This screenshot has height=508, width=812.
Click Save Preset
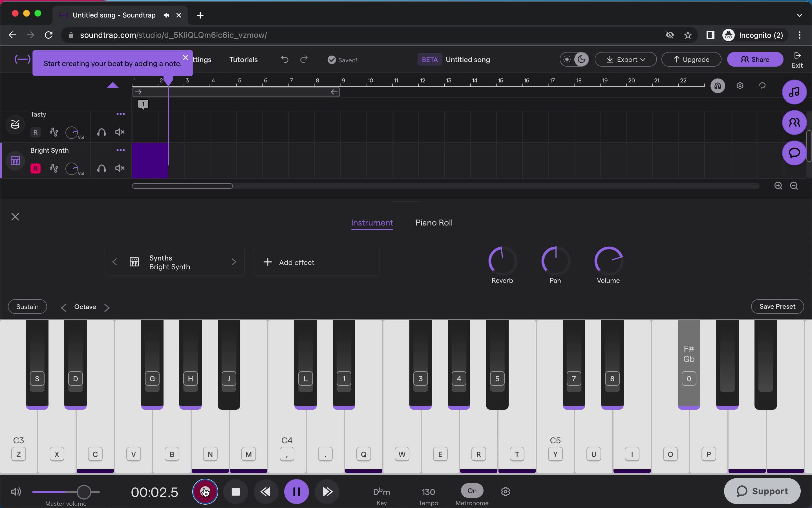click(777, 306)
